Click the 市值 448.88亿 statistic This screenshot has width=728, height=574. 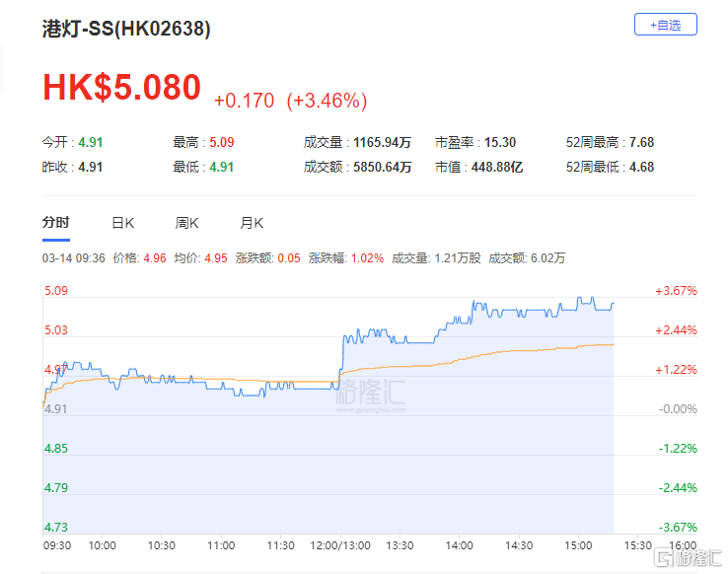pos(479,167)
